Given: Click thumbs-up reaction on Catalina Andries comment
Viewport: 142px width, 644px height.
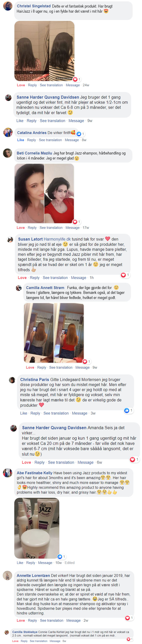Looking at the screenshot, I should 79,134.
